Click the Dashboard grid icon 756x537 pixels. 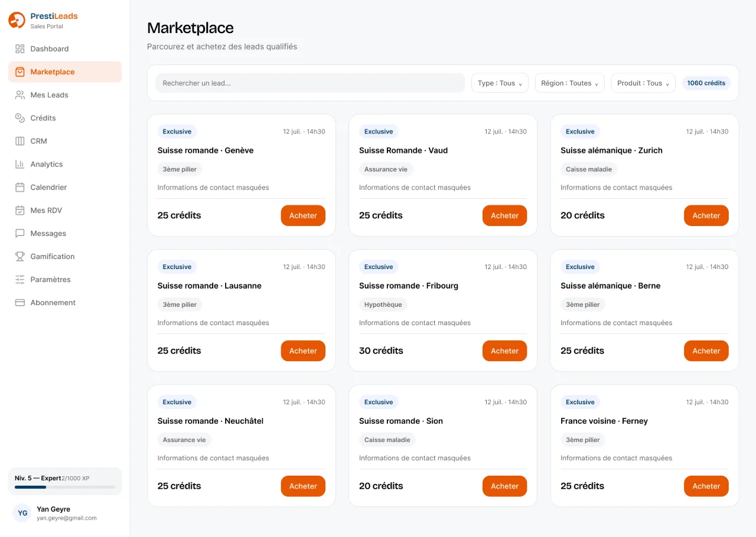tap(20, 49)
